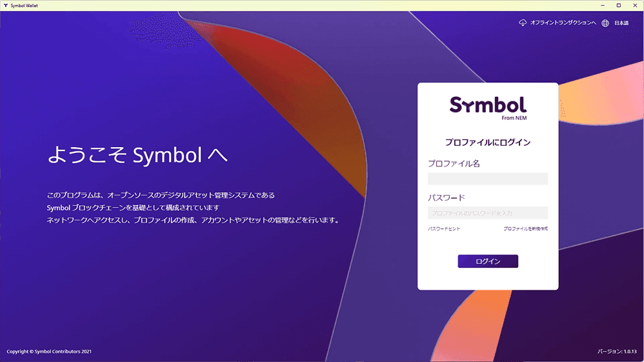Click the Symbol Wallet title bar app icon

point(6,5)
